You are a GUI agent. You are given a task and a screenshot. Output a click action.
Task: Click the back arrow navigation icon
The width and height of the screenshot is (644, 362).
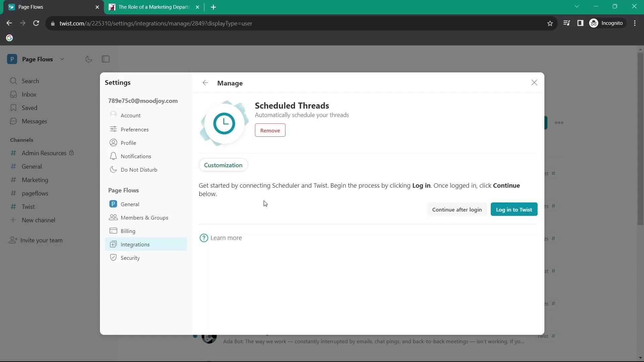[205, 83]
